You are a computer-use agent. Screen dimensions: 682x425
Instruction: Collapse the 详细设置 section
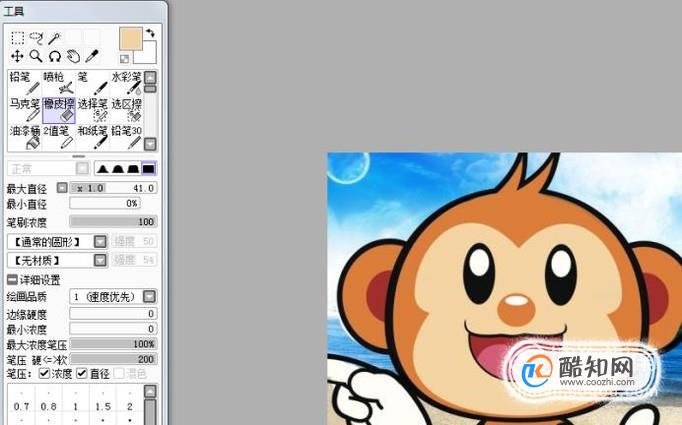pos(12,279)
